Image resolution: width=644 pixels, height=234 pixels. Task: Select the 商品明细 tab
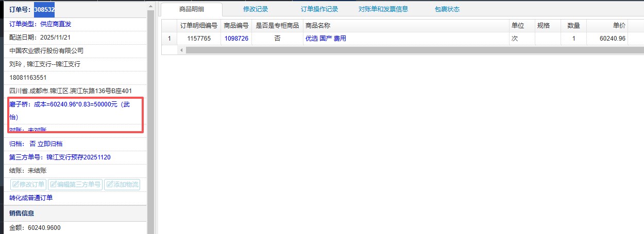tap(191, 9)
